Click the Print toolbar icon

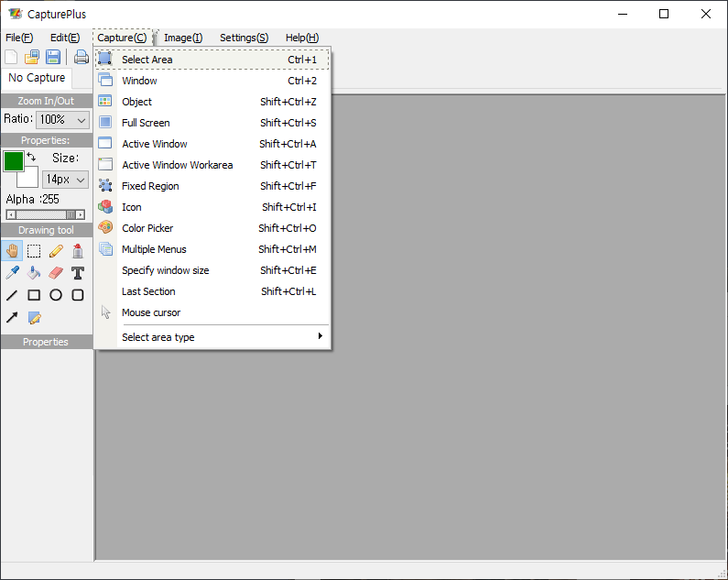click(81, 57)
